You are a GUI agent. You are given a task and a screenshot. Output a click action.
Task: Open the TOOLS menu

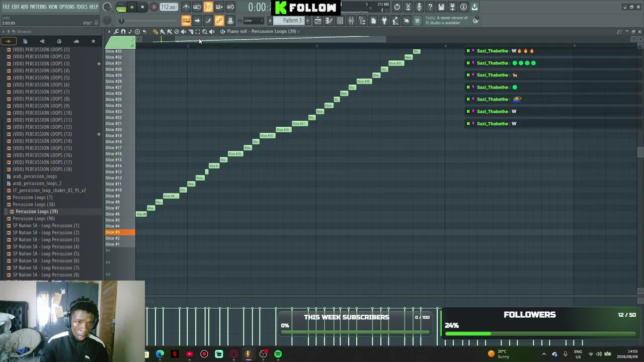coord(82,7)
